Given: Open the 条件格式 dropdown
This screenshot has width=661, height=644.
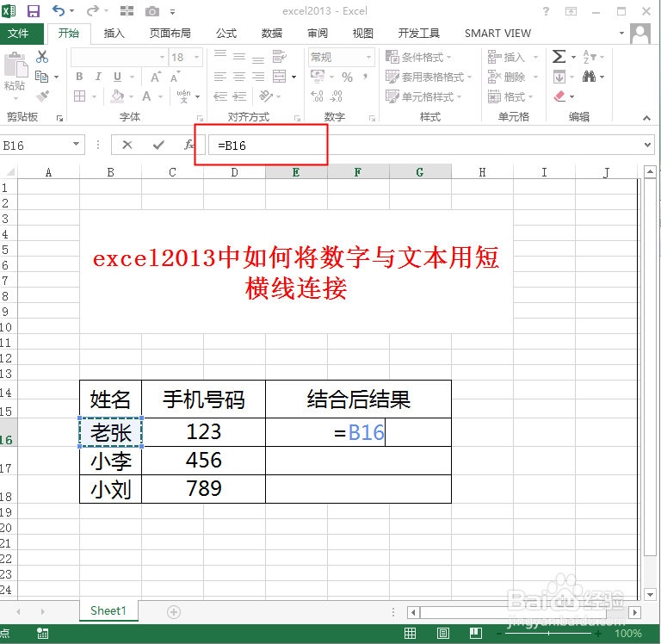Looking at the screenshot, I should click(x=418, y=57).
